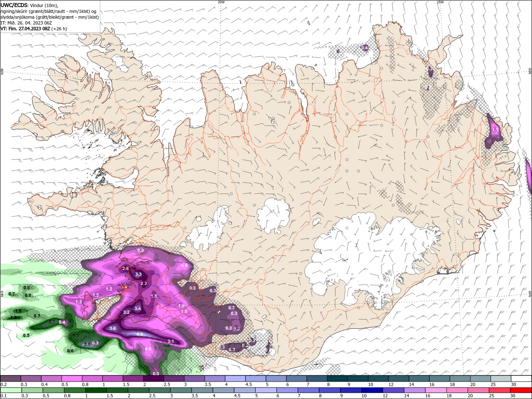The width and height of the screenshot is (532, 399).
Task: Click the dark purple snow swatch labeled 2
Action: 153,379
